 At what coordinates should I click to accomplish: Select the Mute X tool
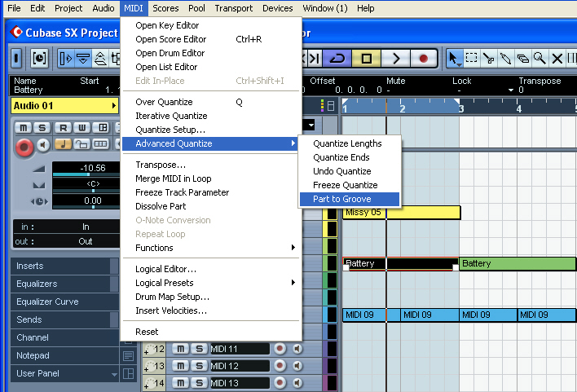pyautogui.click(x=557, y=58)
